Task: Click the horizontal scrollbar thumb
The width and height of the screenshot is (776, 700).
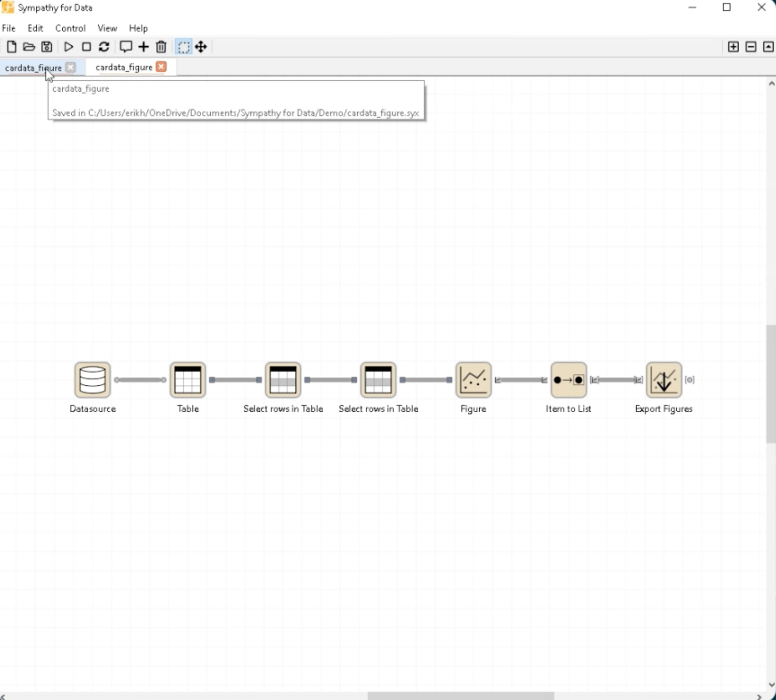Action: coord(461,696)
